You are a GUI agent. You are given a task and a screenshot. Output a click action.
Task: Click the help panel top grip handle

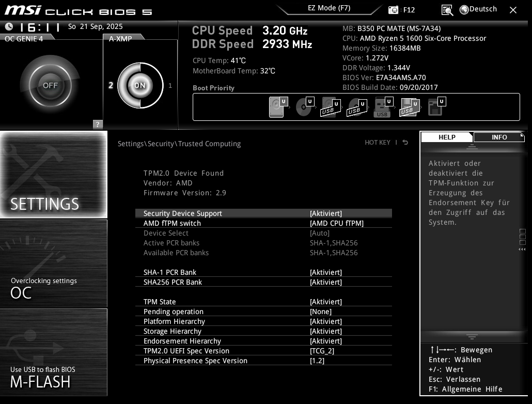pos(472,147)
